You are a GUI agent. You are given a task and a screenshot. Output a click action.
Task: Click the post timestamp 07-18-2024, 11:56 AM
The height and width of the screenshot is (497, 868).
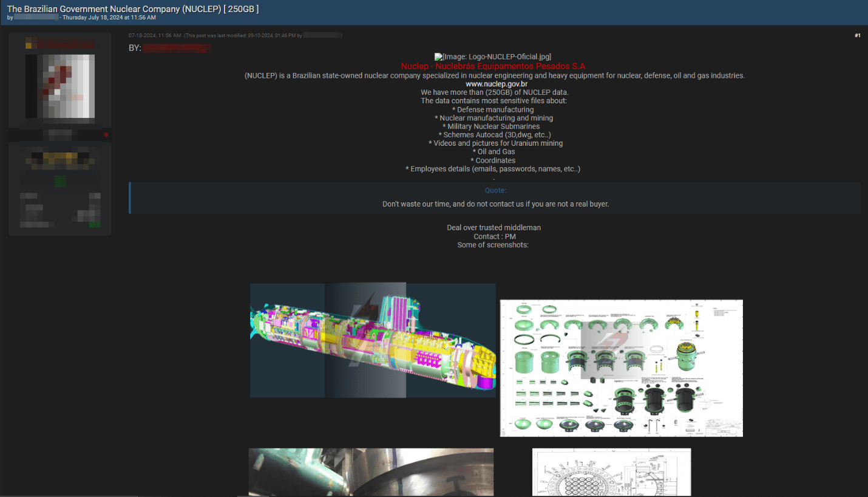pyautogui.click(x=155, y=35)
